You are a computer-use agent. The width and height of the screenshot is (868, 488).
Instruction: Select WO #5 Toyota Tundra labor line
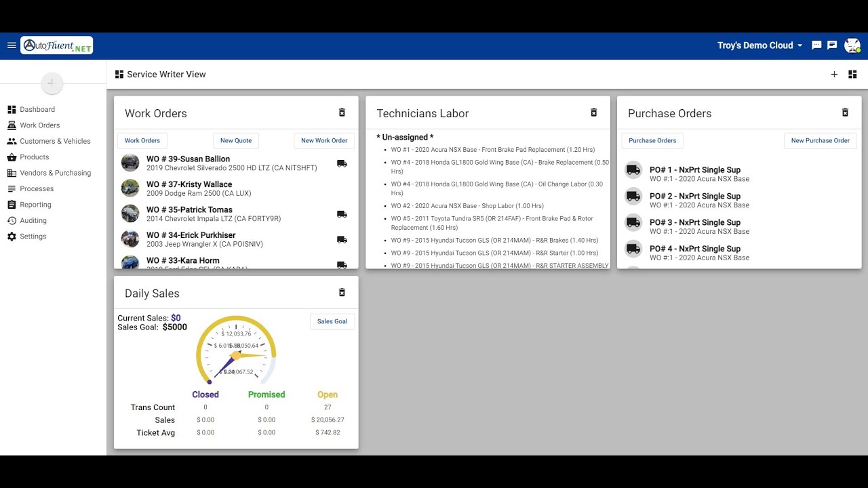pos(492,223)
